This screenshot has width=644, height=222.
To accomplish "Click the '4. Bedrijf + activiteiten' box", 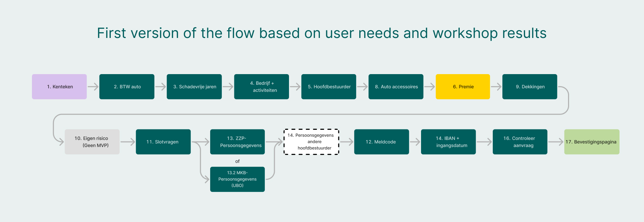I will tap(262, 87).
